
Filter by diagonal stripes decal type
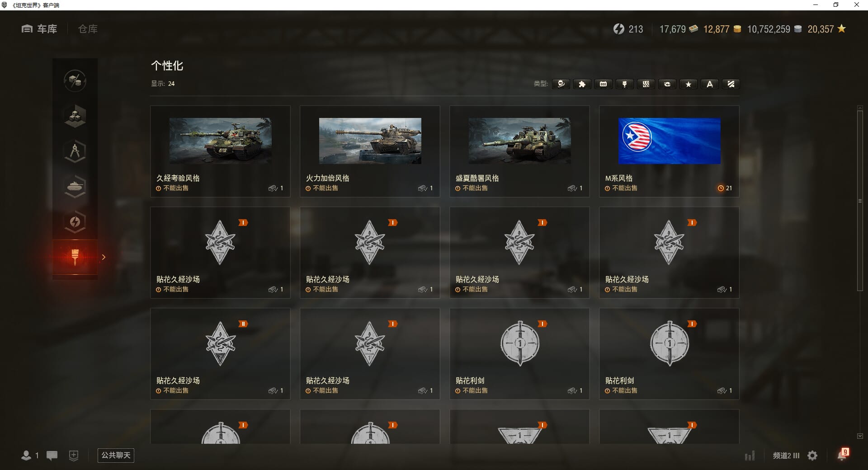pyautogui.click(x=731, y=84)
